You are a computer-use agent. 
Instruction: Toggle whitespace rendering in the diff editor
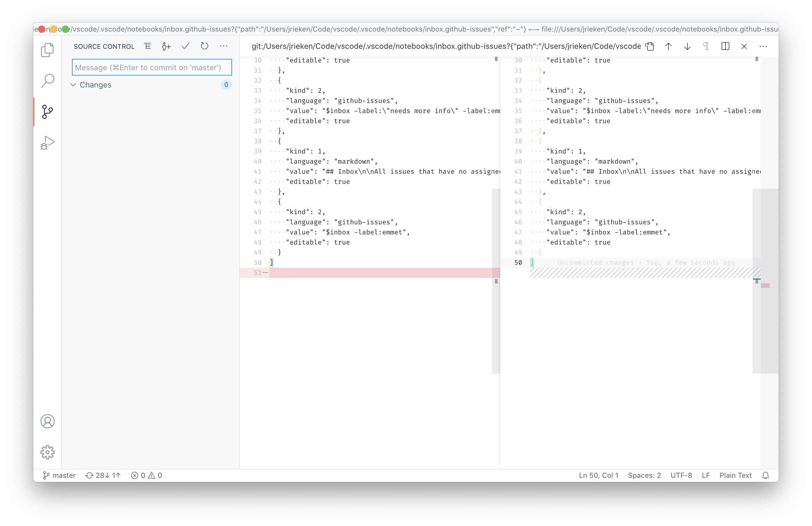pos(706,46)
